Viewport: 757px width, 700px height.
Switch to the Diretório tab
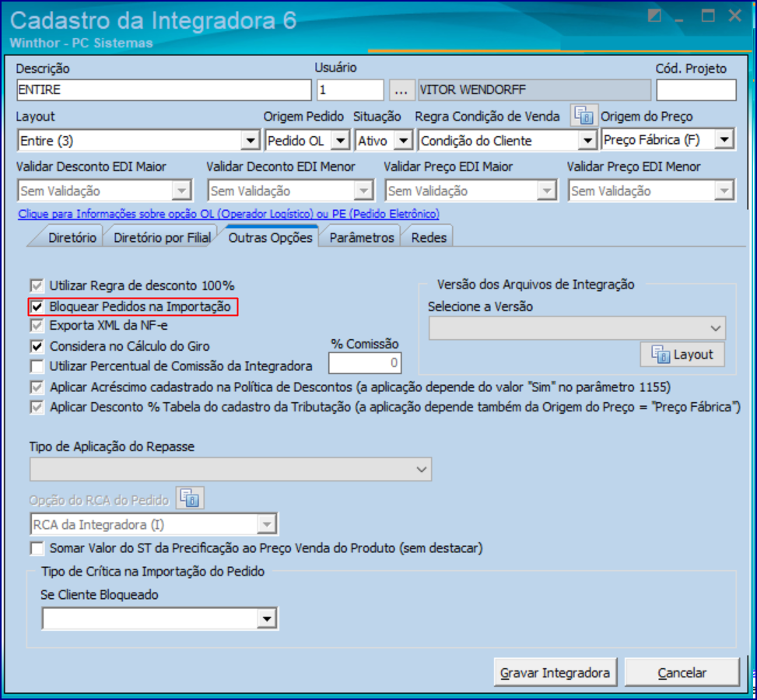(72, 238)
